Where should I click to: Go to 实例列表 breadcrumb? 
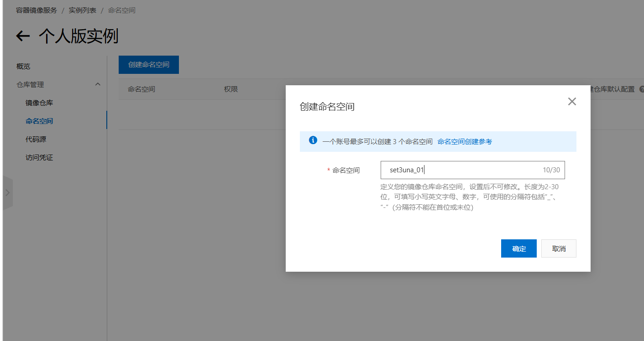(83, 10)
